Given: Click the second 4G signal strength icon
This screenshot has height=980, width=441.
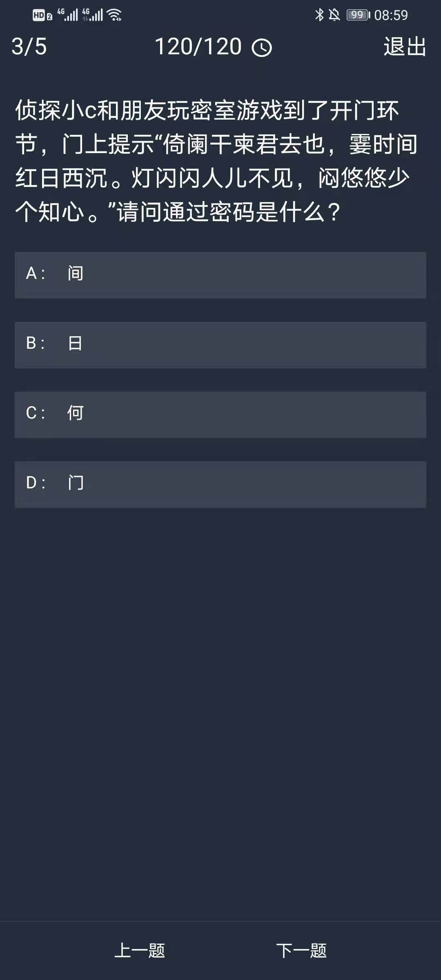Looking at the screenshot, I should [92, 15].
